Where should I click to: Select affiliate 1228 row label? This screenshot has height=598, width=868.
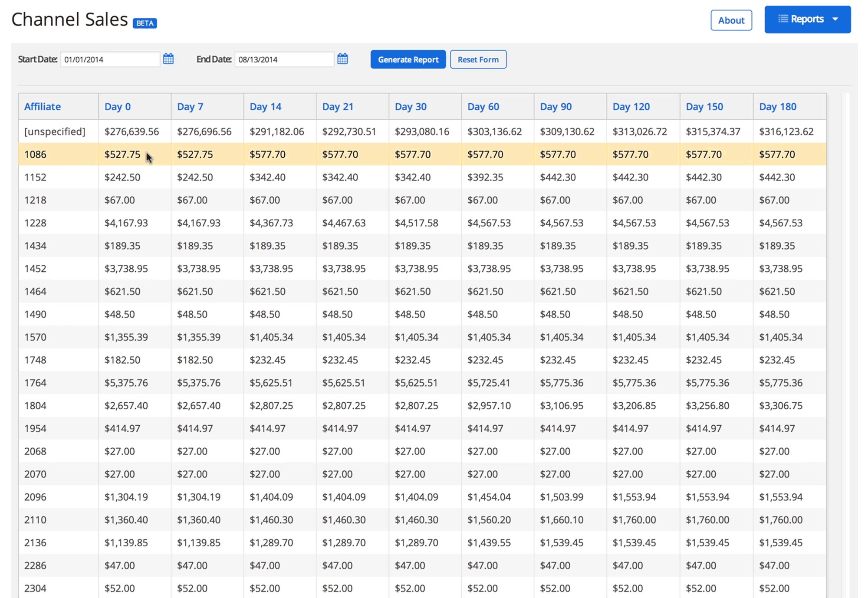35,223
